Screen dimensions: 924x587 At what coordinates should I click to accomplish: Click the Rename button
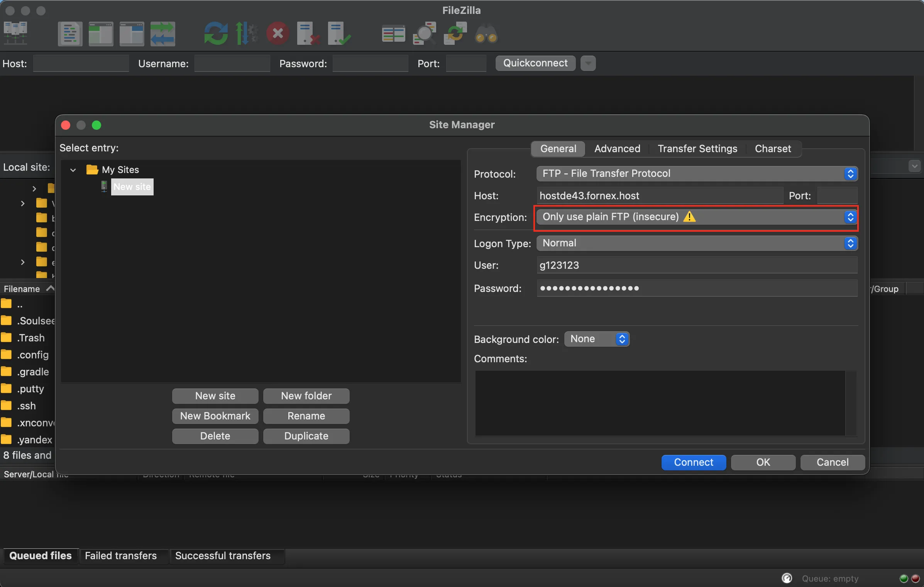tap(306, 416)
